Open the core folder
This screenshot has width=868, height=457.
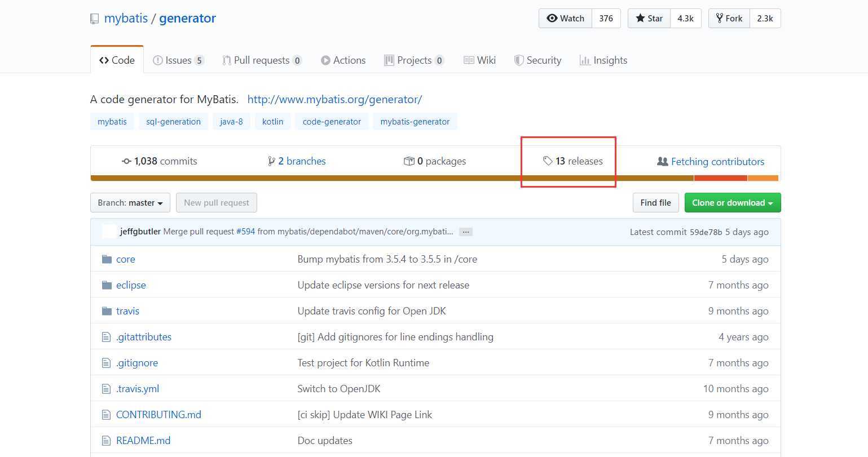tap(126, 259)
